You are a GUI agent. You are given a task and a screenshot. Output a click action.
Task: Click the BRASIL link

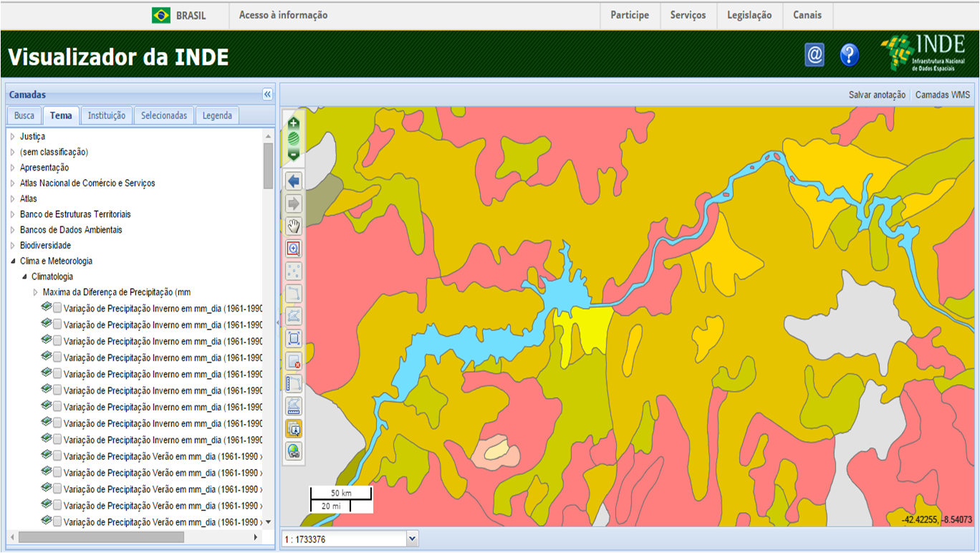pyautogui.click(x=191, y=15)
